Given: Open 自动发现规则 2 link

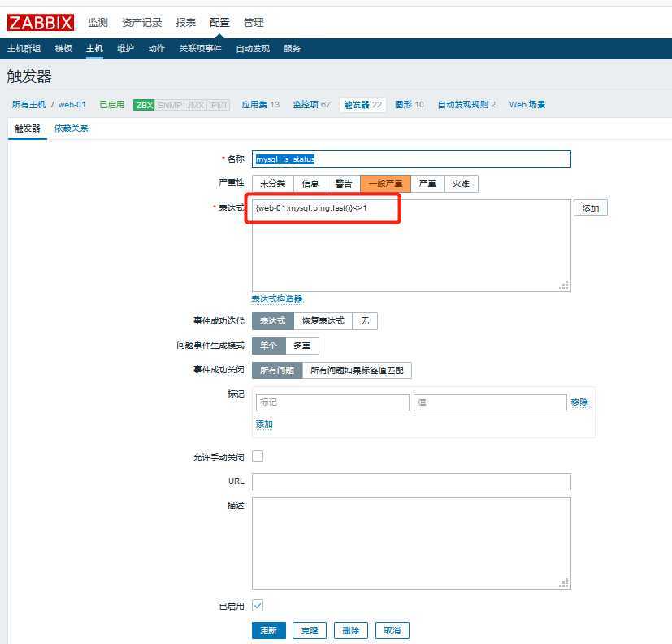Looking at the screenshot, I should [466, 105].
